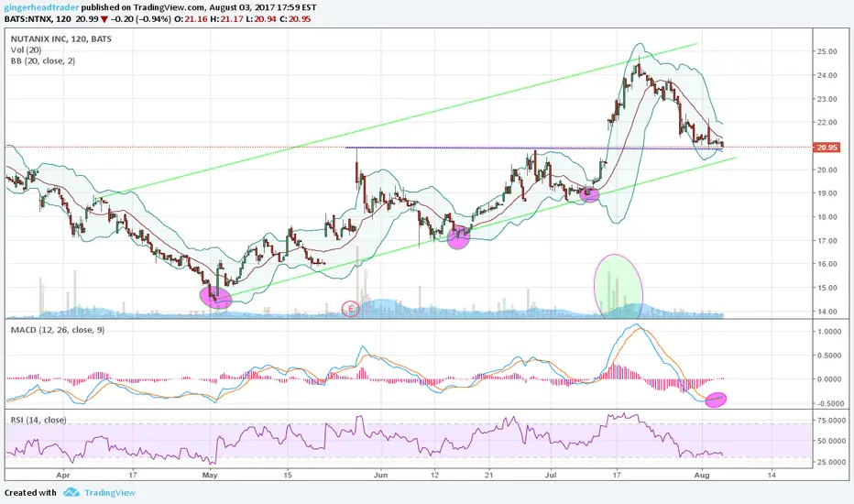Select the NUTANIX INC, 120, BATS title
Viewport: 854px width, 504px height.
pyautogui.click(x=61, y=39)
